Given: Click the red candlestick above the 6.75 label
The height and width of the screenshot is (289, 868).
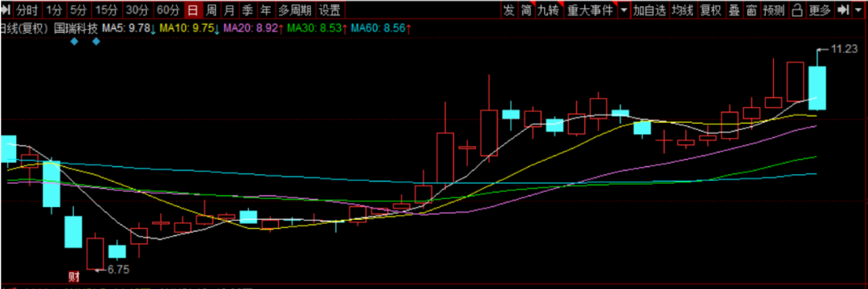Looking at the screenshot, I should point(95,254).
